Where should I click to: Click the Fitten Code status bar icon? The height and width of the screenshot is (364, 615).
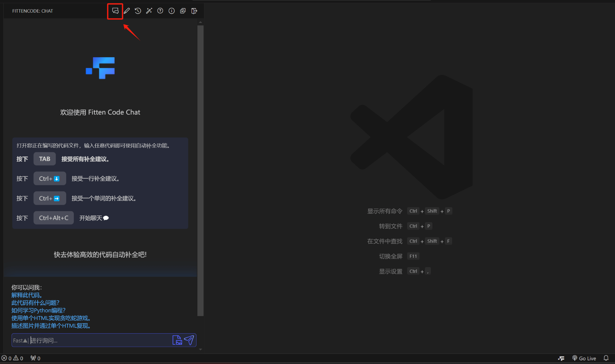coord(561,358)
